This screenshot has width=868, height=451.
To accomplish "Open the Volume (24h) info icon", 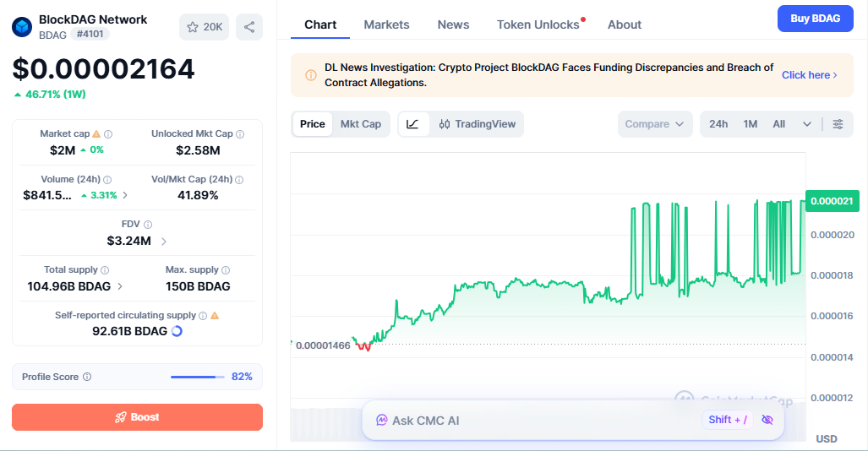I will click(107, 179).
